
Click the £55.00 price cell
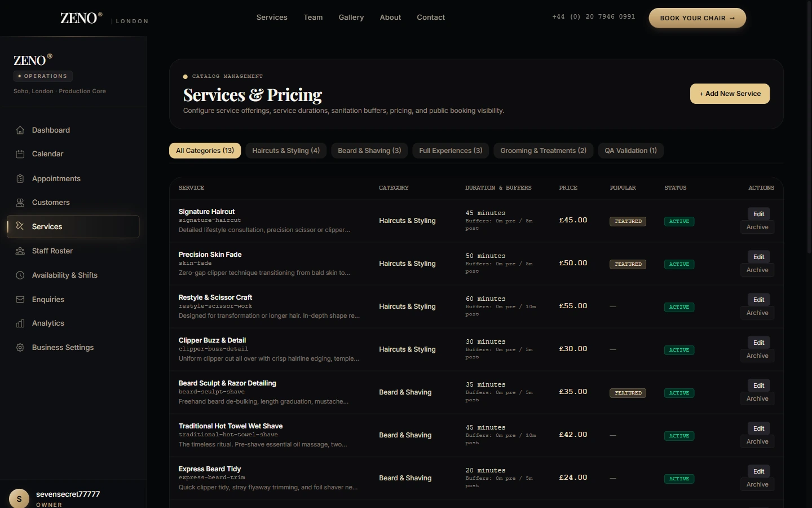click(x=573, y=306)
